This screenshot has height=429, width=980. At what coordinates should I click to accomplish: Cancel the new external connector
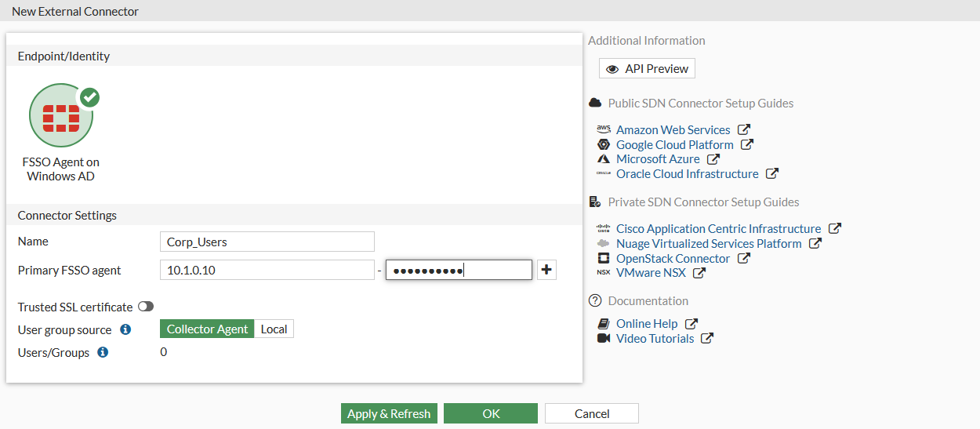pyautogui.click(x=592, y=413)
